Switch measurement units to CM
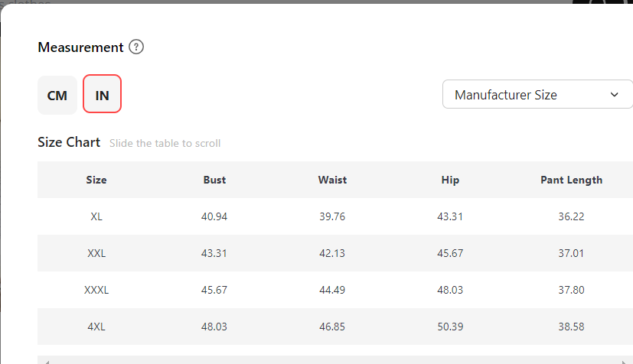The width and height of the screenshot is (633, 364). tap(57, 96)
